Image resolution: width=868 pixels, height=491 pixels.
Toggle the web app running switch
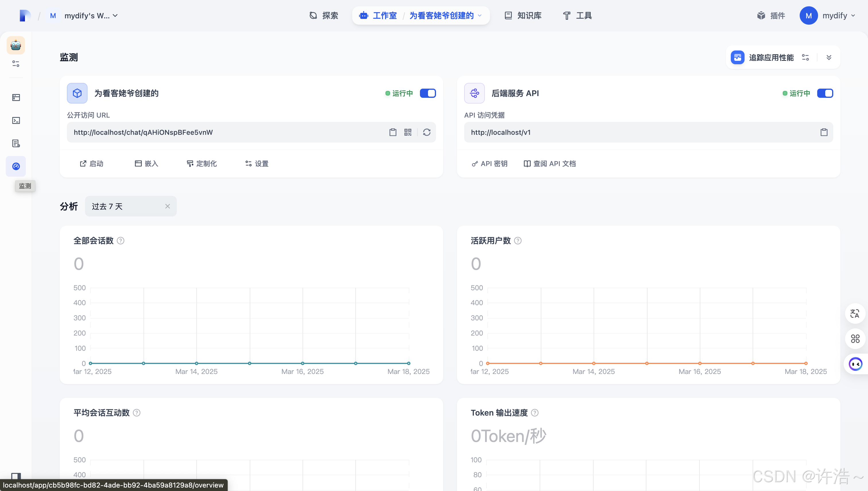[428, 93]
